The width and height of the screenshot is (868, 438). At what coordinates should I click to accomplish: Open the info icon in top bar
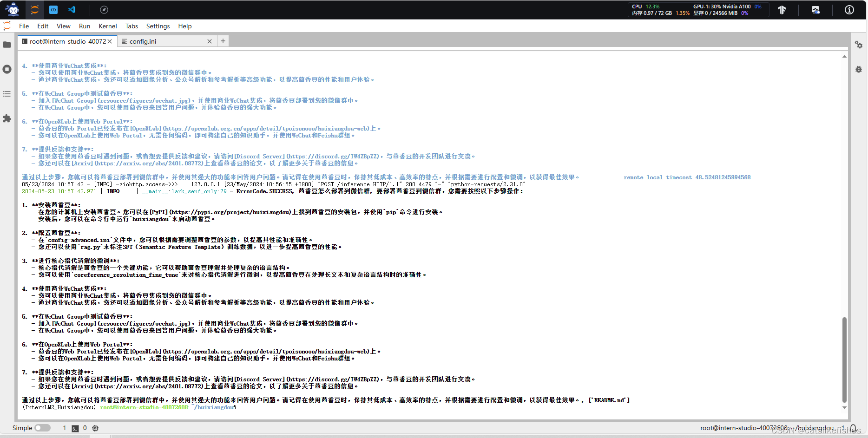point(849,10)
